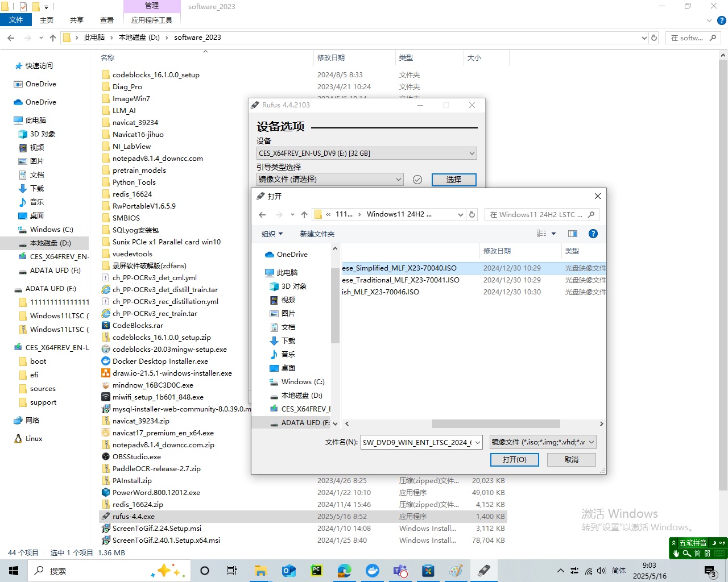Open File Explorer from the taskbar
728x582 pixels.
point(261,571)
